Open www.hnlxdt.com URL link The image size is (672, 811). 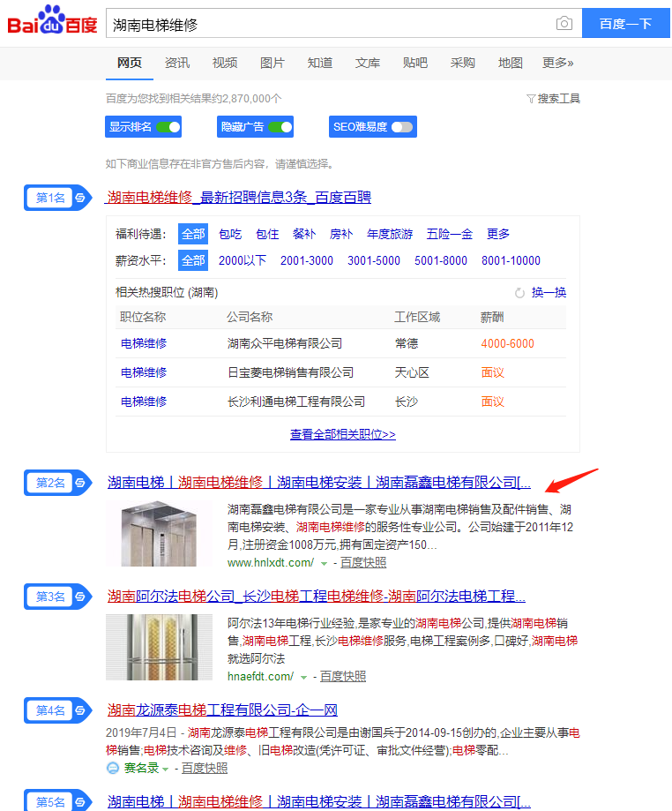point(271,563)
